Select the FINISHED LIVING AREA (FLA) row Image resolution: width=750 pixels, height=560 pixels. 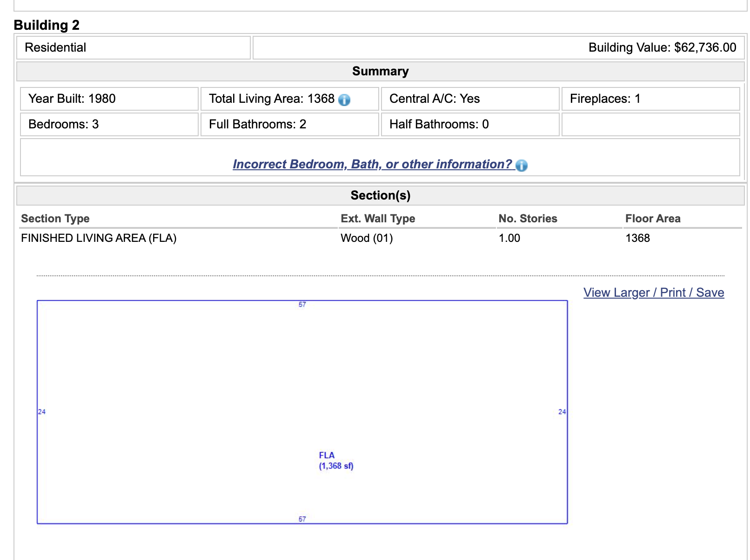click(99, 238)
